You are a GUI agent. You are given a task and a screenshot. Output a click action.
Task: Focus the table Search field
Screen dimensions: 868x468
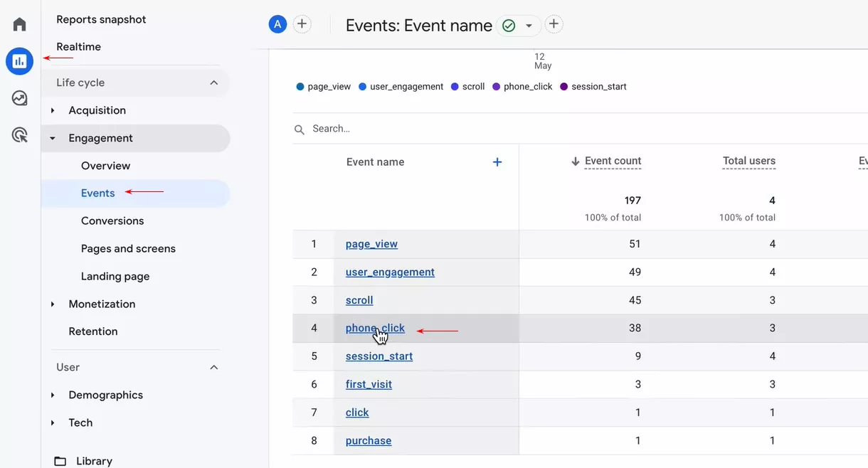(x=580, y=129)
